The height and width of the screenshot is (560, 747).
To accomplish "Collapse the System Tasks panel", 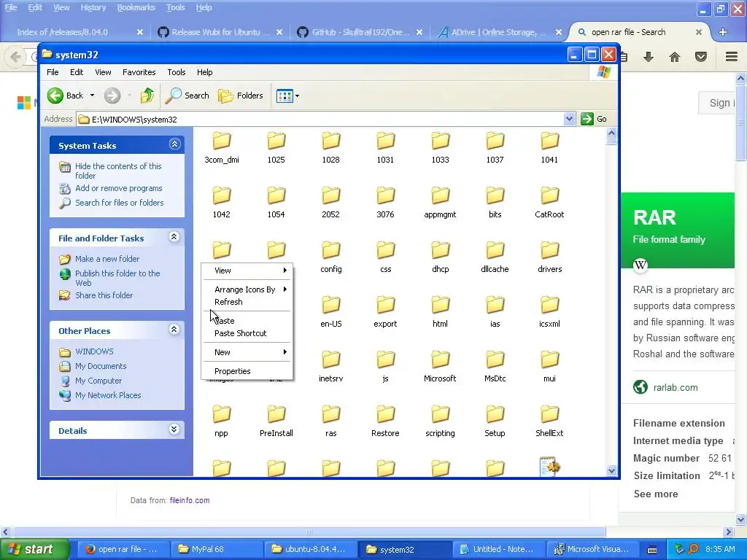I will click(x=174, y=144).
